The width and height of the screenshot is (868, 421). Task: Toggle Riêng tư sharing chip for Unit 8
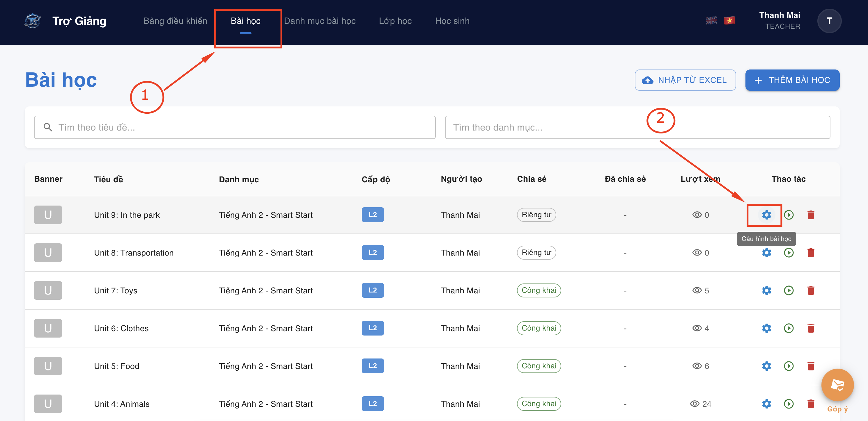tap(536, 253)
